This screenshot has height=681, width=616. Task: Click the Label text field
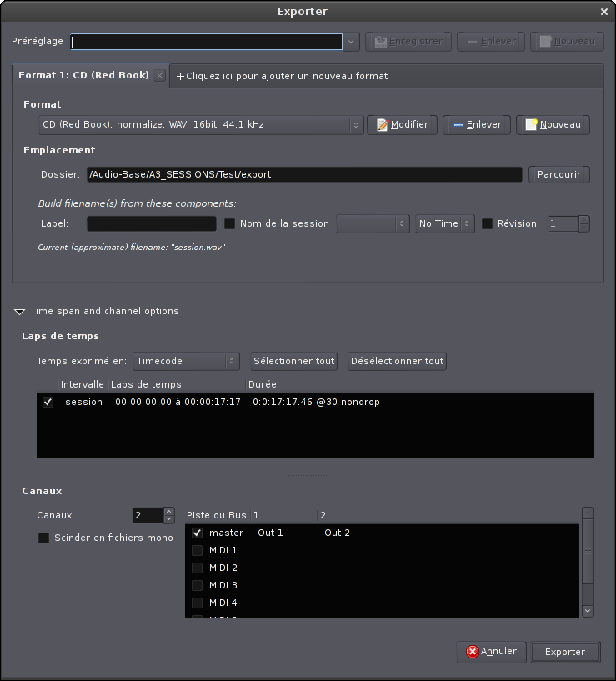coord(152,223)
